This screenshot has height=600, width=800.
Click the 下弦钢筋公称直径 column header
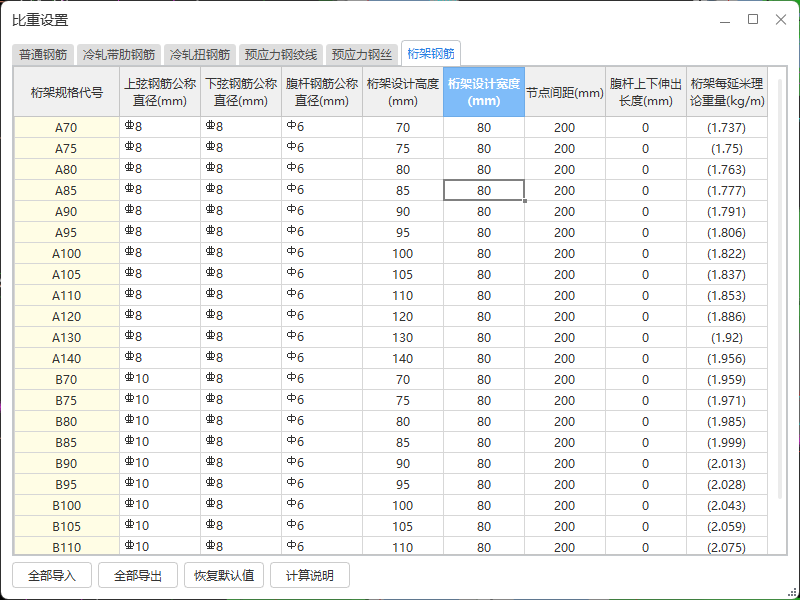tap(241, 92)
